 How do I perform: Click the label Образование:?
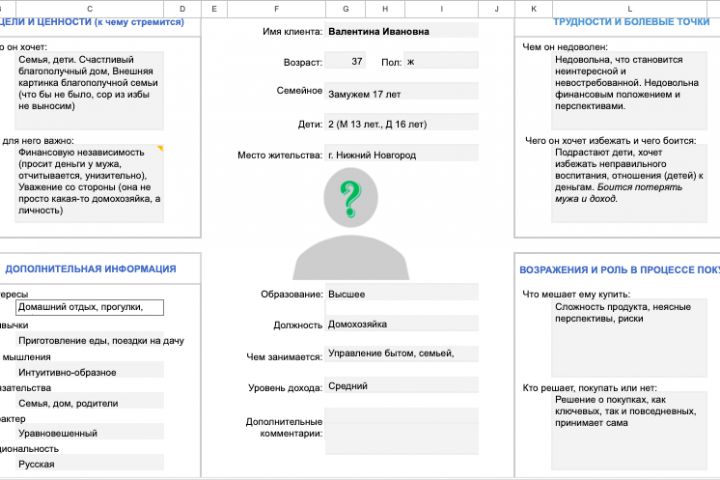[x=292, y=294]
